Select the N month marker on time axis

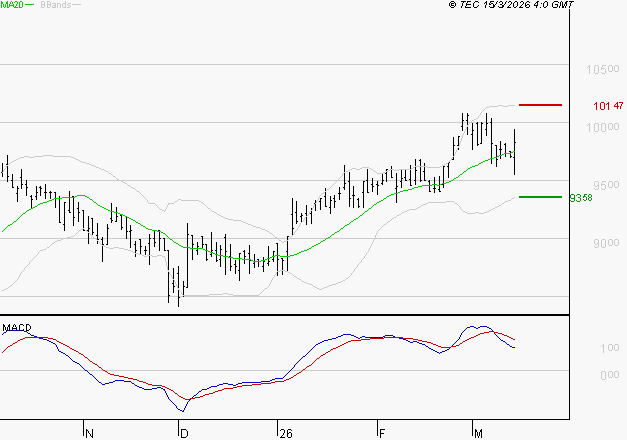89,433
